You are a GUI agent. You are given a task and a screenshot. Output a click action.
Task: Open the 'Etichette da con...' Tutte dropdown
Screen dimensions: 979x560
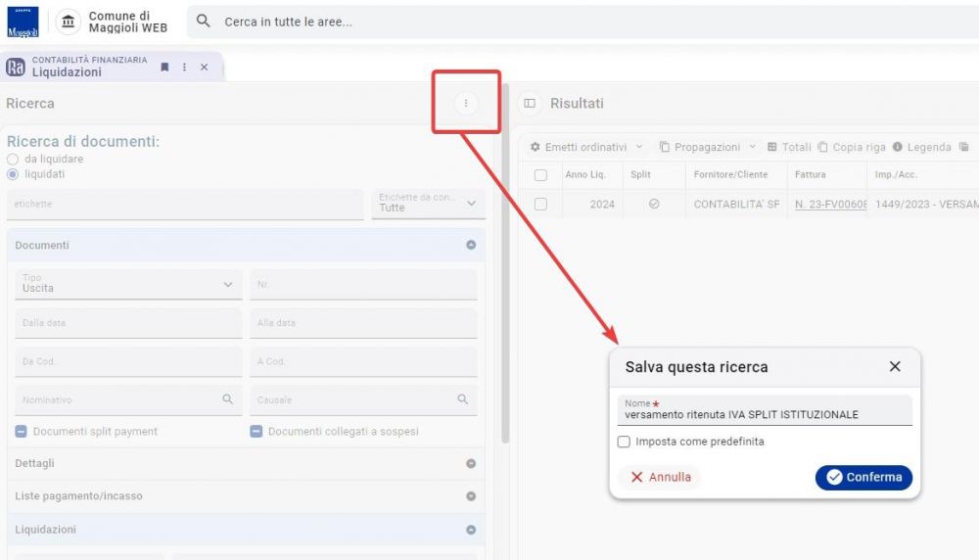pos(429,204)
